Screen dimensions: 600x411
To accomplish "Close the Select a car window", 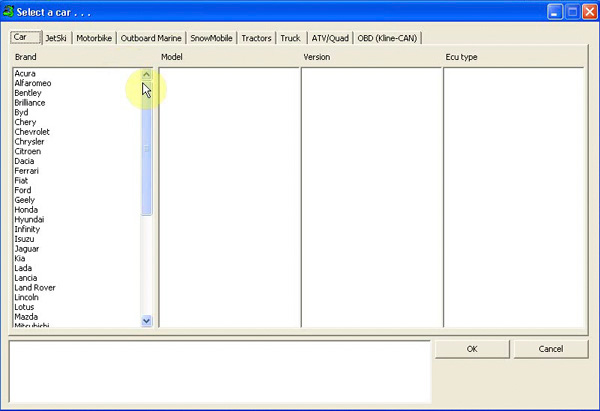I will point(585,11).
